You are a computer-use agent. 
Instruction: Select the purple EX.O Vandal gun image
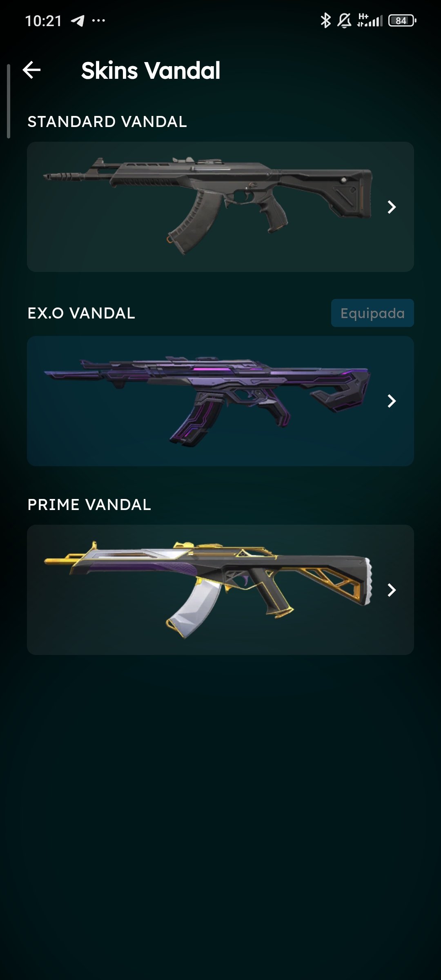(x=207, y=401)
